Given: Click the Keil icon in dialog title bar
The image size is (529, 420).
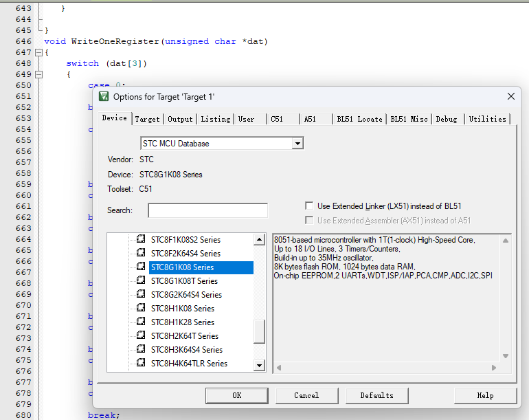Looking at the screenshot, I should point(104,96).
